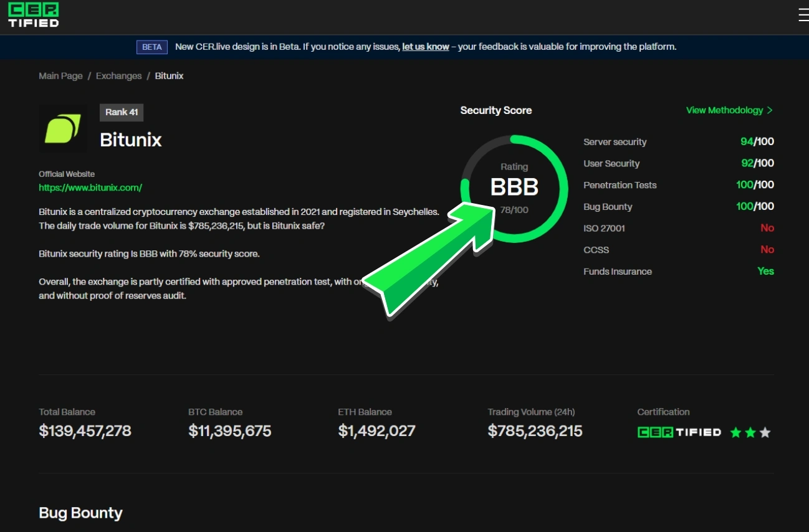Go to Main Page breadcrumb
Screen dimensions: 809x532
pyautogui.click(x=60, y=76)
